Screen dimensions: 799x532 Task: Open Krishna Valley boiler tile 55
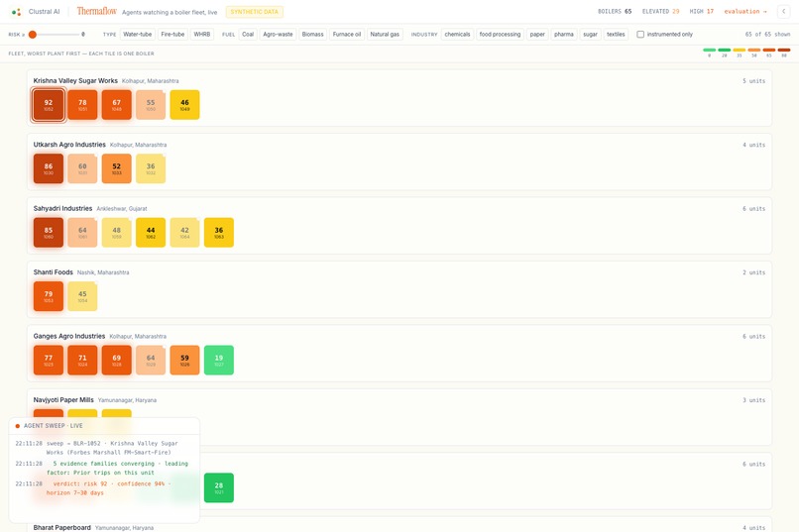pyautogui.click(x=151, y=105)
